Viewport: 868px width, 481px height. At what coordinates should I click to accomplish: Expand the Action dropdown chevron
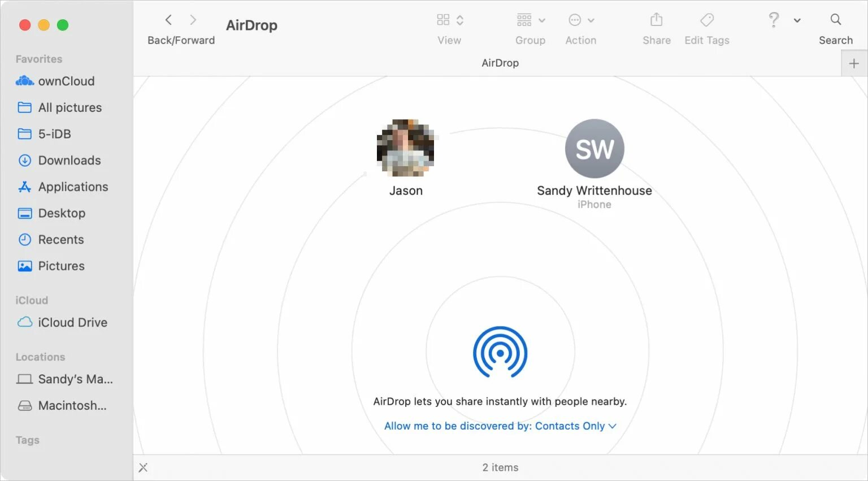point(591,20)
